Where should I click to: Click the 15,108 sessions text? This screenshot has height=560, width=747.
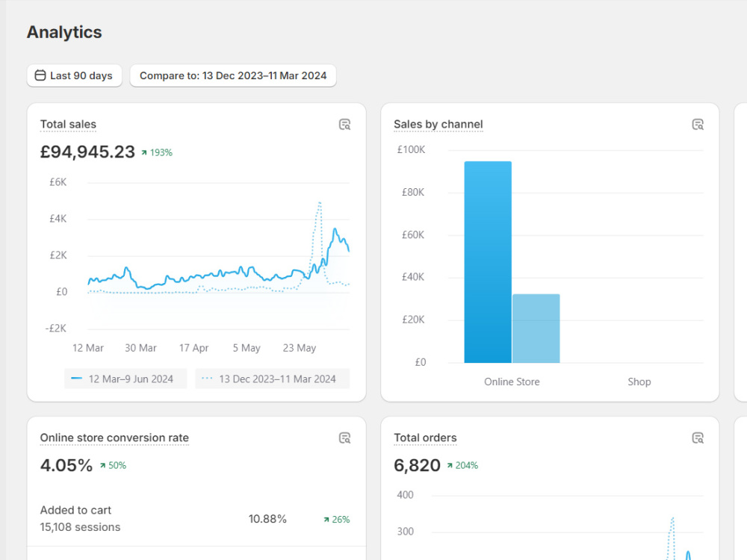tap(80, 527)
